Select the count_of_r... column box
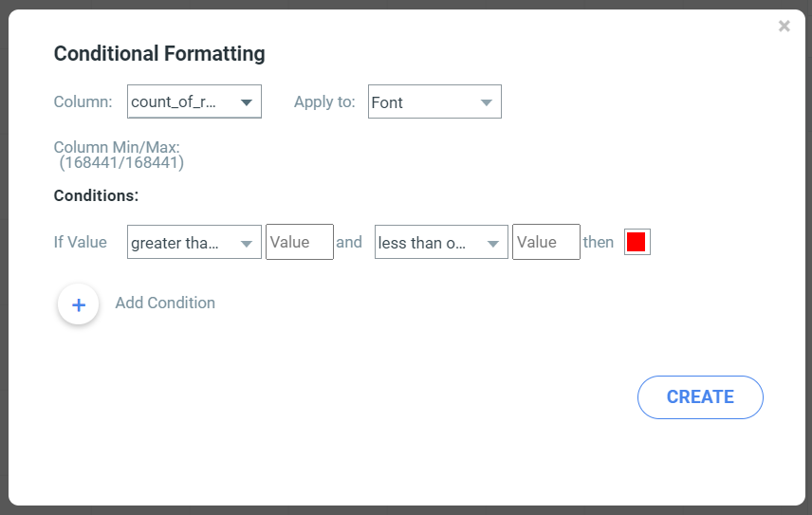This screenshot has height=515, width=812. click(194, 101)
